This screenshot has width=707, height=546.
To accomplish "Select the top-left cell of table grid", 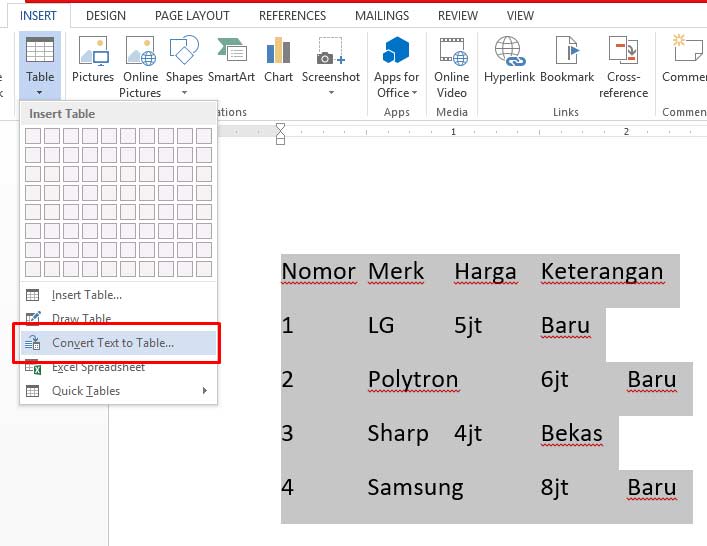I will click(33, 136).
